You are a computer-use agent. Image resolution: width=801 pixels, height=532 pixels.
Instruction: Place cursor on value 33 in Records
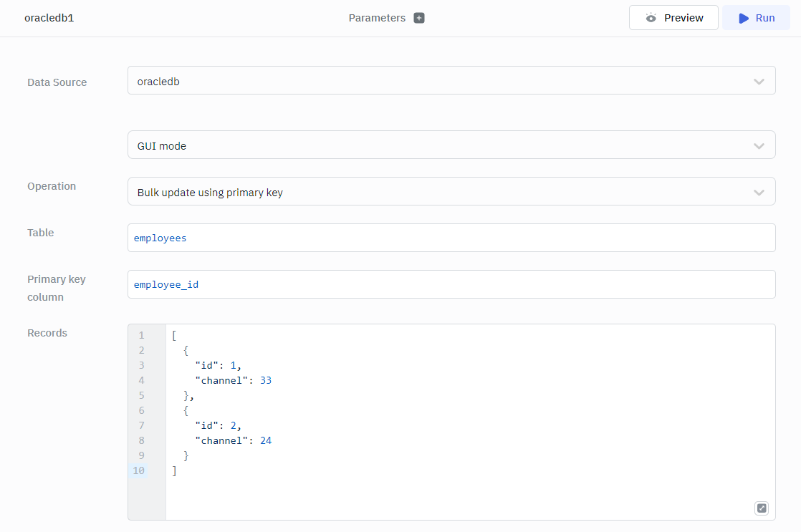tap(266, 380)
